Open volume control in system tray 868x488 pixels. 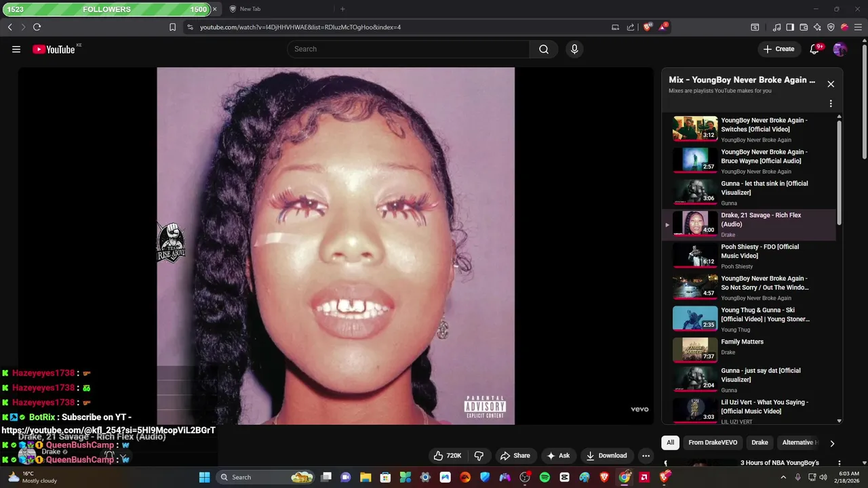[x=823, y=477]
